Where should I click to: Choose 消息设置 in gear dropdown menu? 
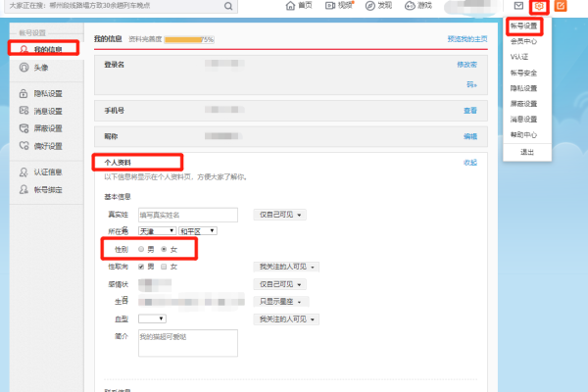[x=524, y=120]
